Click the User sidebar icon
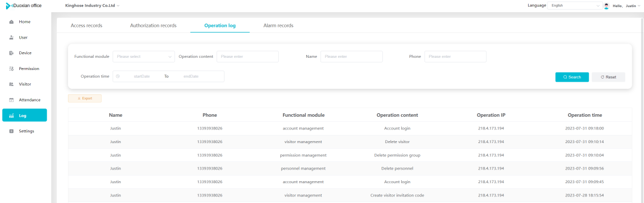The height and width of the screenshot is (203, 644). click(11, 38)
